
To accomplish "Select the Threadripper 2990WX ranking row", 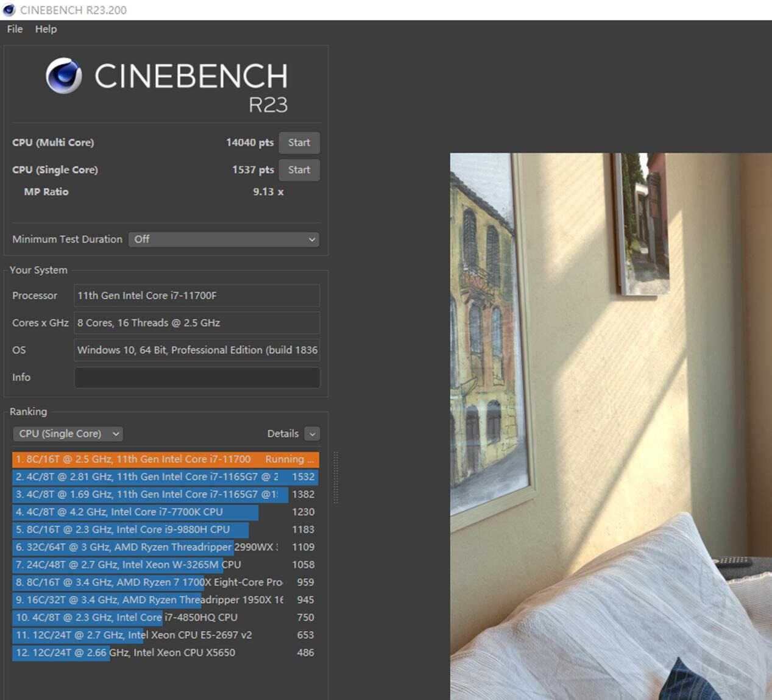I will point(166,548).
